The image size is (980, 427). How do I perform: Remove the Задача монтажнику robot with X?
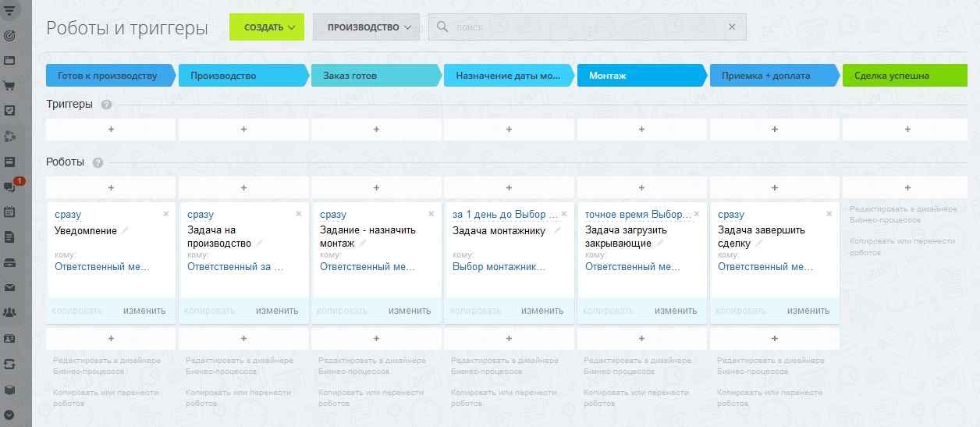click(x=564, y=214)
